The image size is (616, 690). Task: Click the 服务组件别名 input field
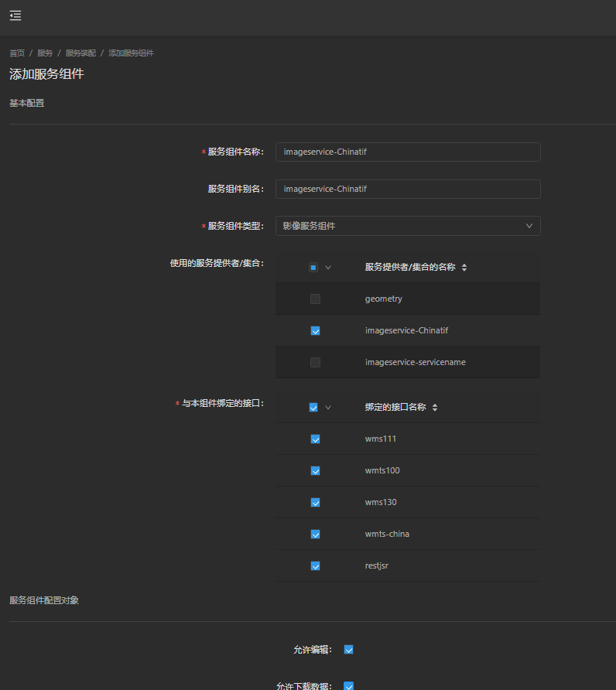[408, 190]
